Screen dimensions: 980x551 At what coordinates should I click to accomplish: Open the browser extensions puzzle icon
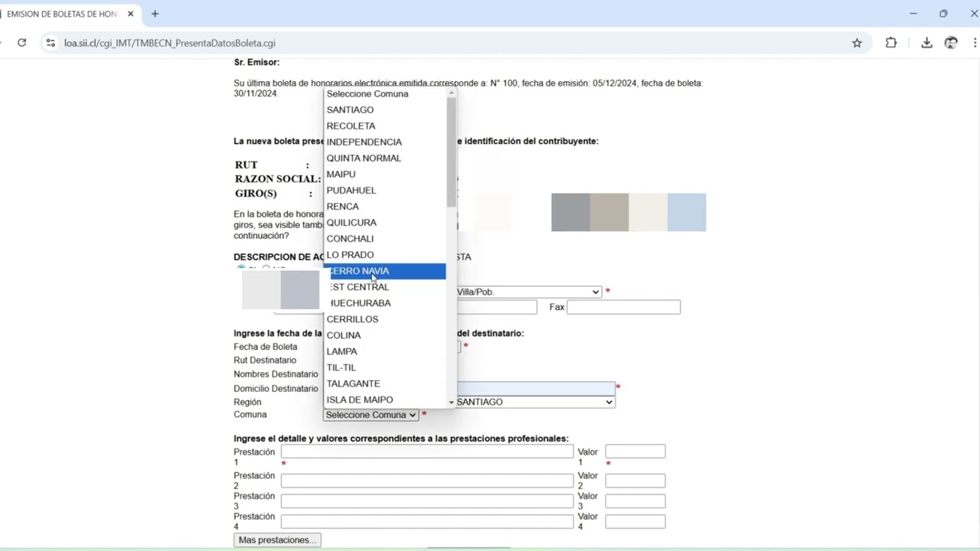[891, 43]
